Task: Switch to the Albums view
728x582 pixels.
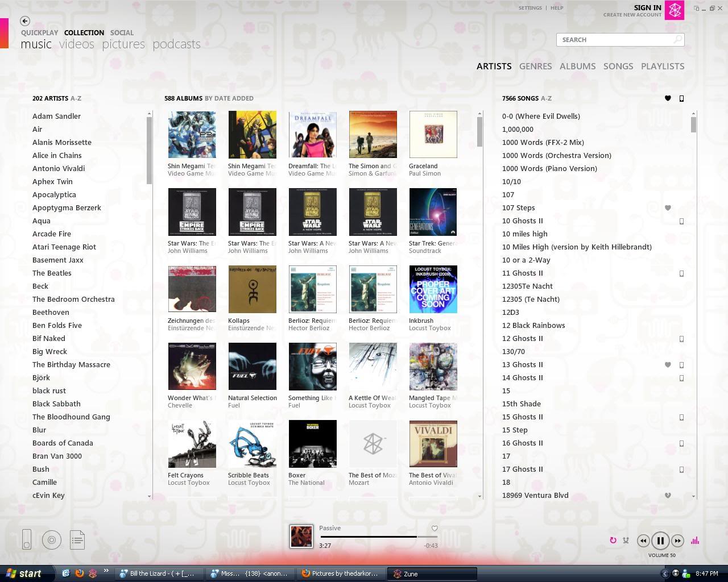Action: pos(577,66)
